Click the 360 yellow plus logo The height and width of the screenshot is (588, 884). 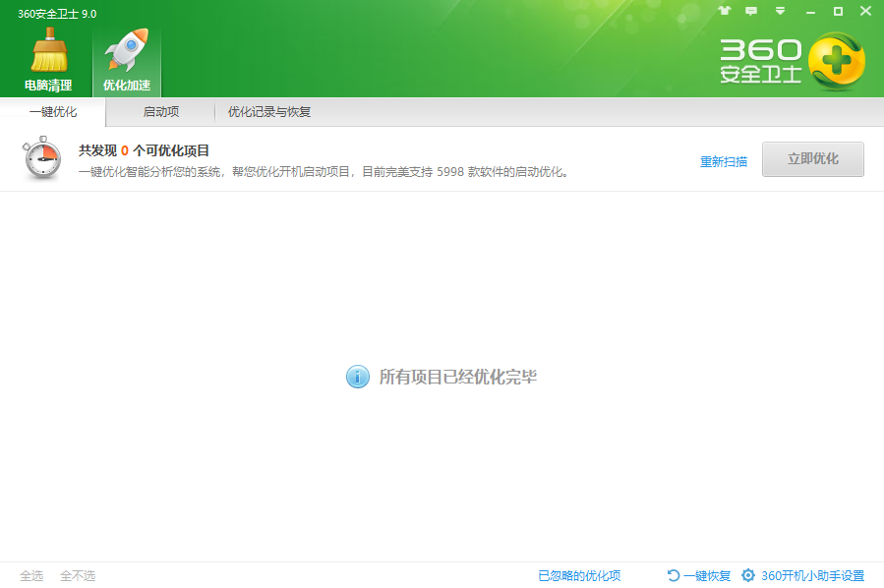point(836,60)
